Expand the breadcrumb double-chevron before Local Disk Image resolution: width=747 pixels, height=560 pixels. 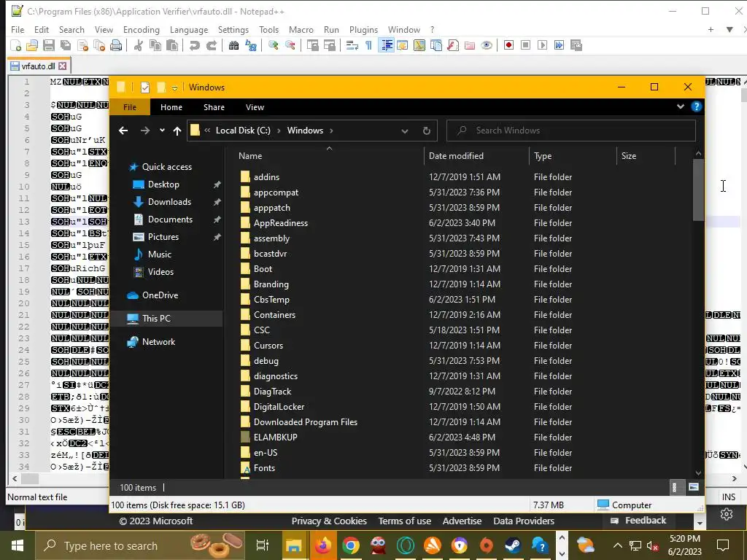point(207,130)
